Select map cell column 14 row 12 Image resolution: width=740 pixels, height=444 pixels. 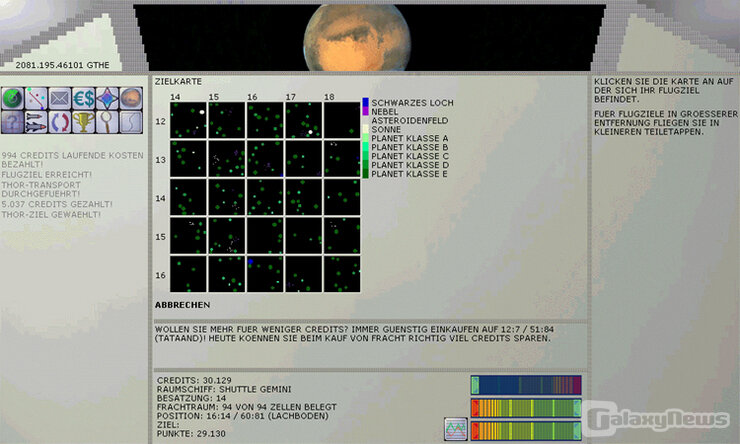[188, 120]
